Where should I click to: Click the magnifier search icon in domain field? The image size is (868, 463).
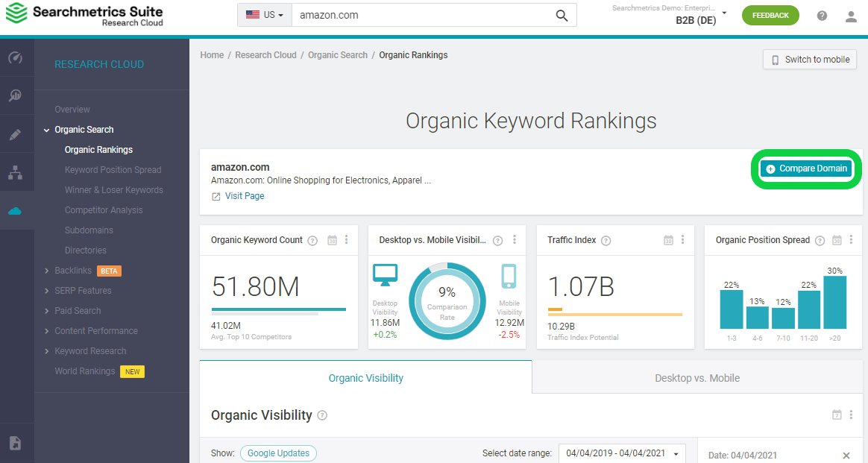[562, 16]
